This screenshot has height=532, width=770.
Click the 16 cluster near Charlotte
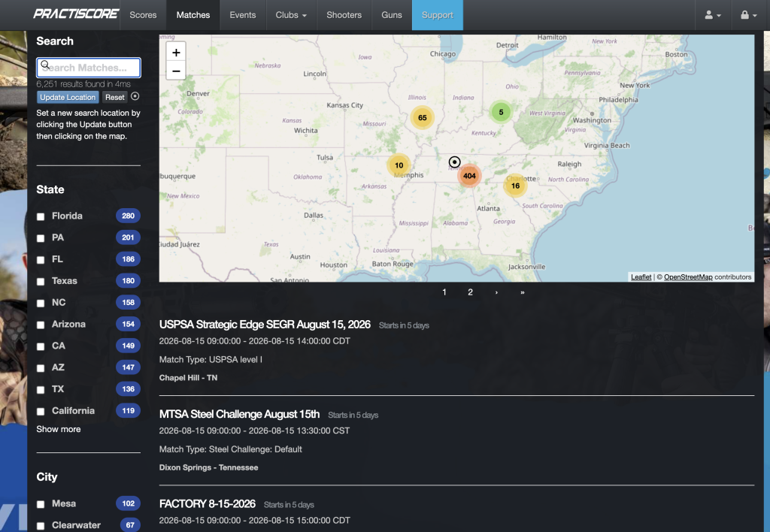pos(515,186)
